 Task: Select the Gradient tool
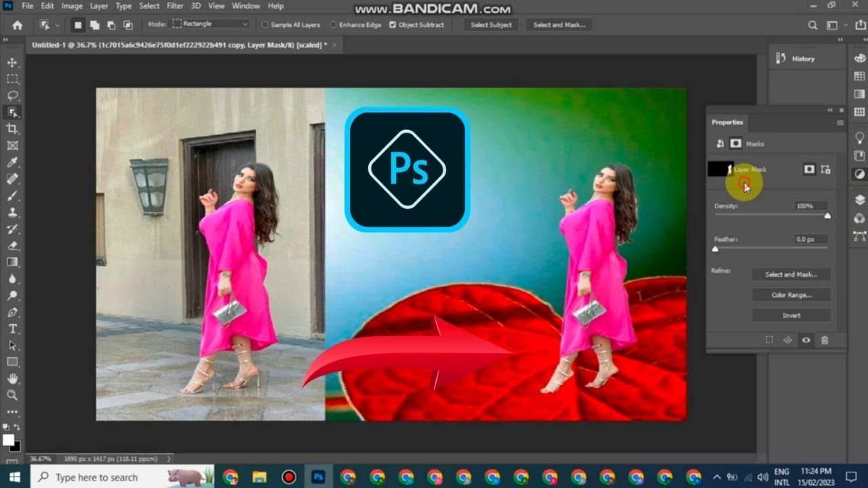tap(12, 262)
